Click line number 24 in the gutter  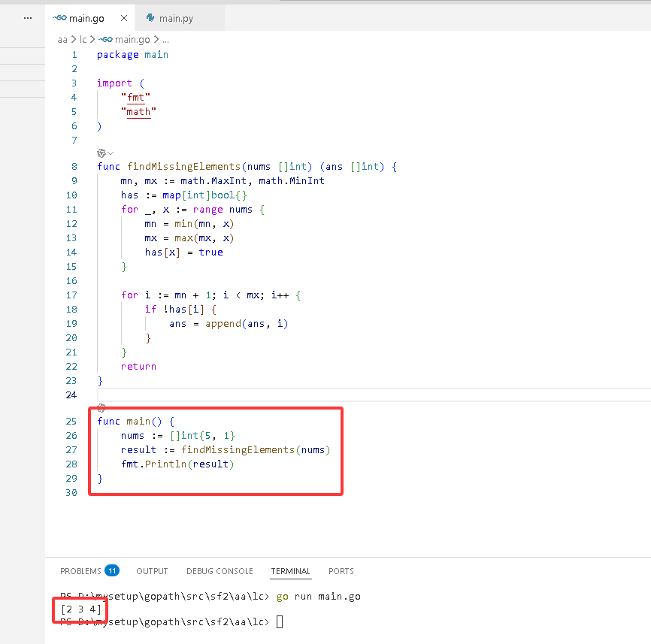pyautogui.click(x=71, y=395)
